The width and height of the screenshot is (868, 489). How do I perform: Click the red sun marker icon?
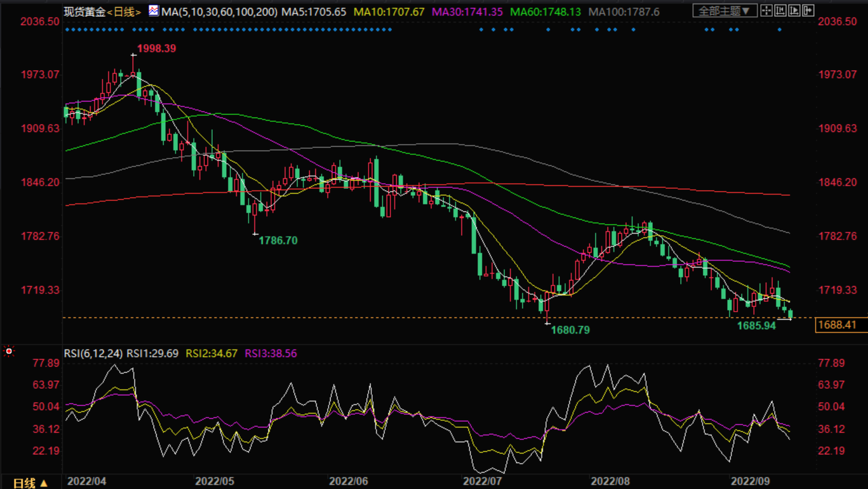9,351
